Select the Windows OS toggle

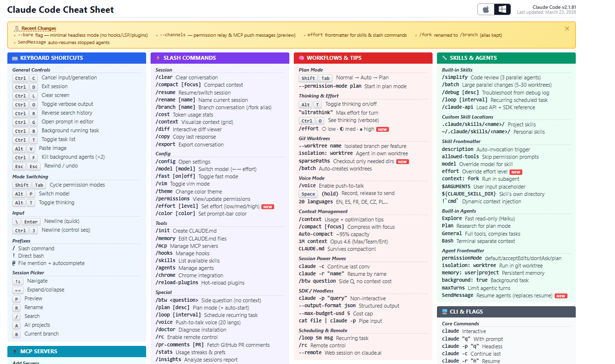502,9
